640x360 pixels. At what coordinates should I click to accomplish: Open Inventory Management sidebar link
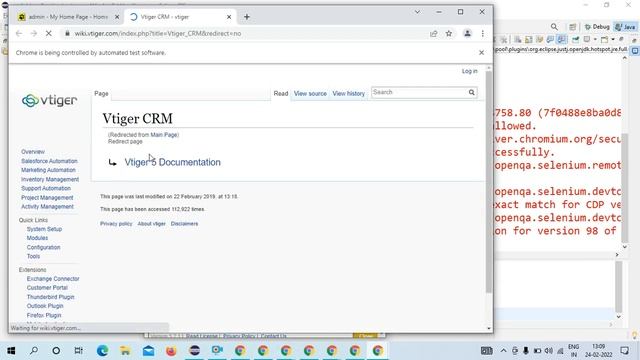click(x=50, y=179)
